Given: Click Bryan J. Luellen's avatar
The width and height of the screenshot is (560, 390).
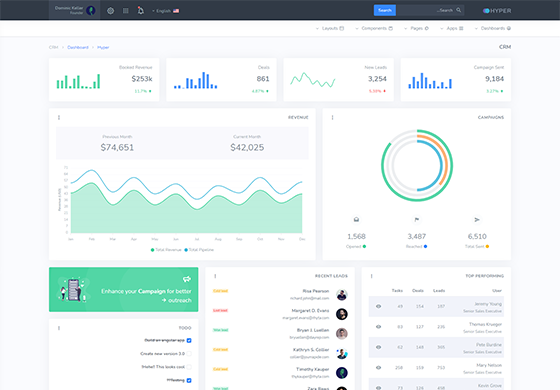Looking at the screenshot, I should (x=342, y=334).
